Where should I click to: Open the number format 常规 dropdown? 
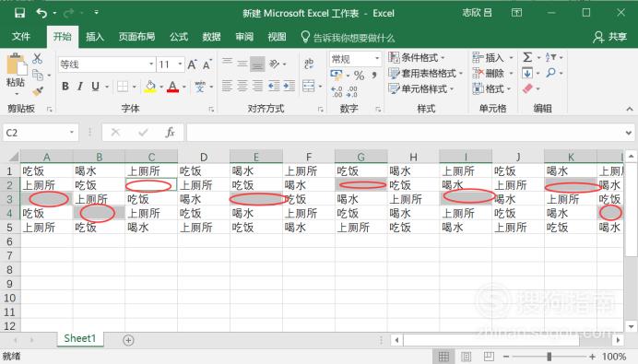coord(377,59)
